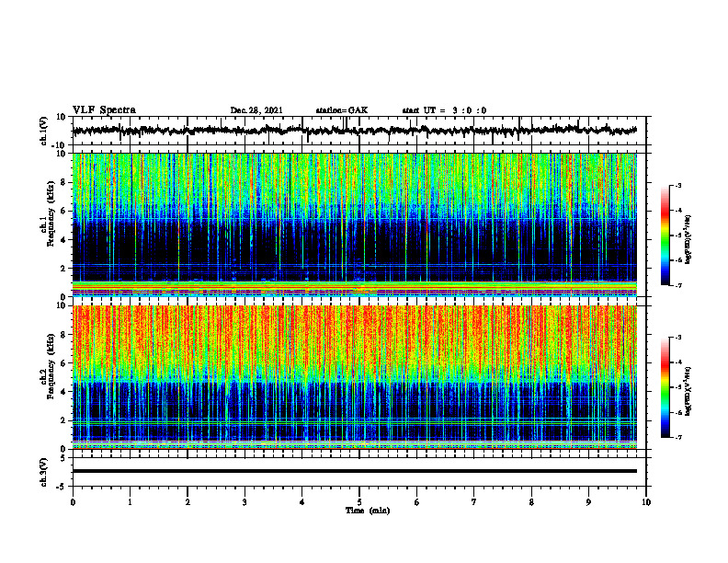Click the time axis tick label "10"

[646, 502]
